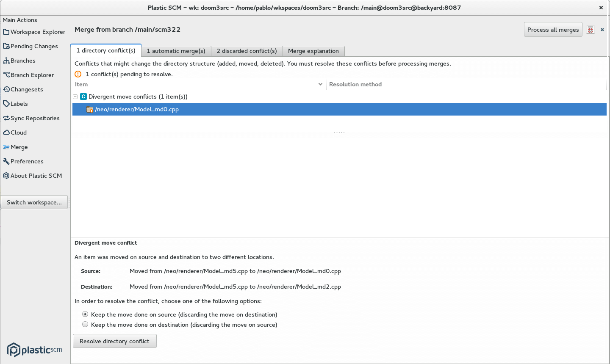Switch to 2 discarded conflict(s) tab
Viewport: 610px width, 364px height.
coord(247,51)
